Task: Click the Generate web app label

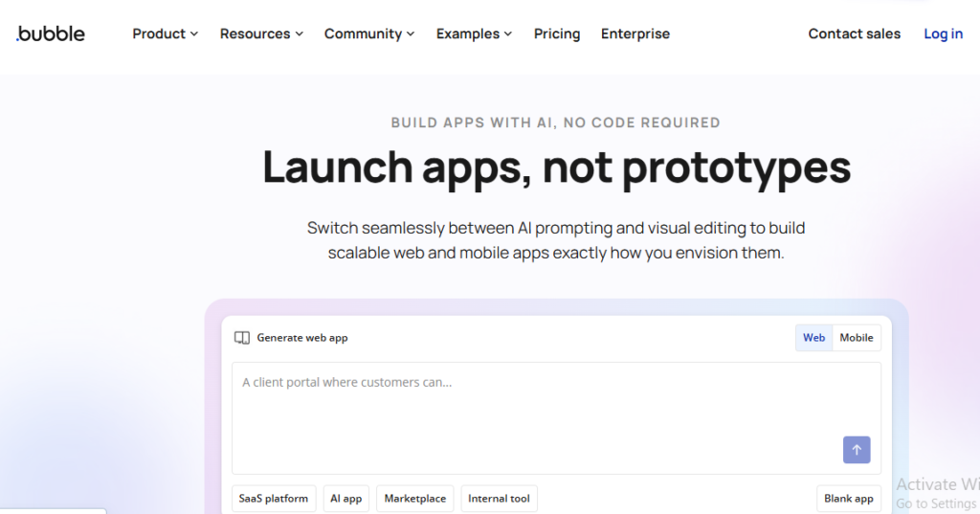Action: pyautogui.click(x=302, y=338)
